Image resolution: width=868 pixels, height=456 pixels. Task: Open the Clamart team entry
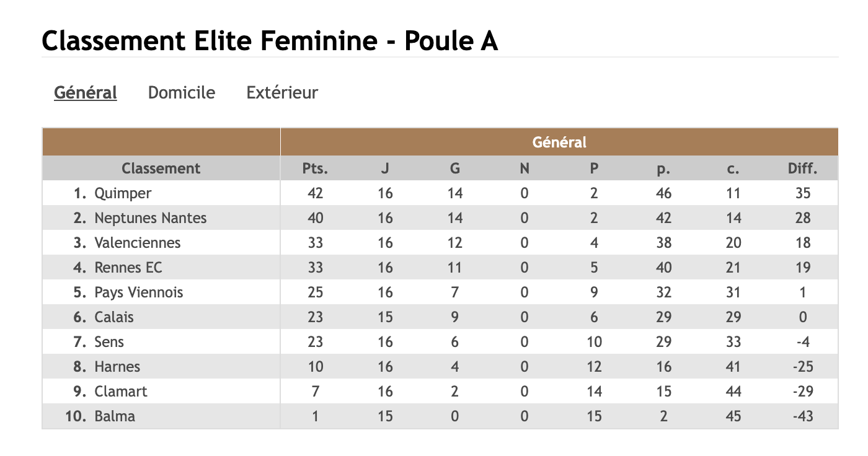(120, 392)
